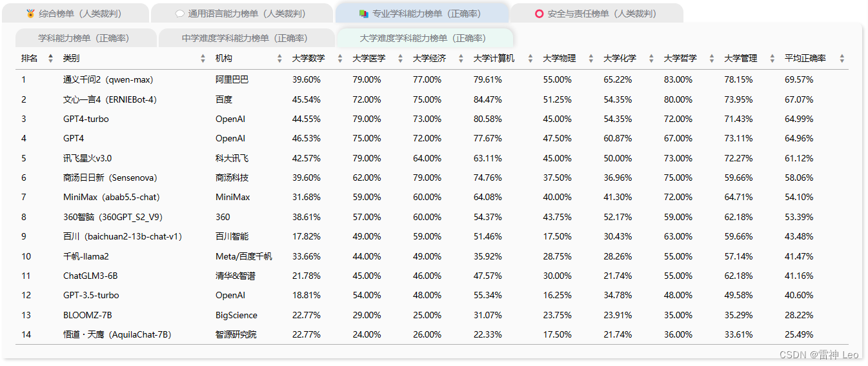Image resolution: width=868 pixels, height=366 pixels.
Task: Click the 65.22% chemistry score
Action: [618, 79]
